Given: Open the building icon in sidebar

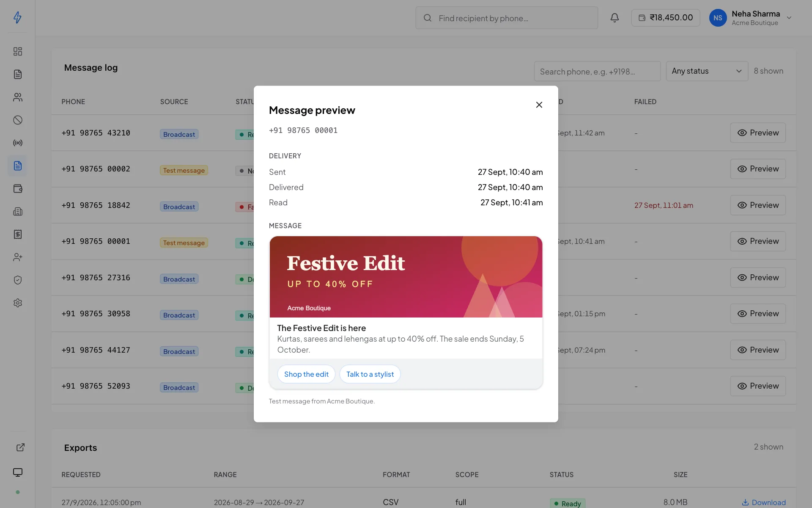Looking at the screenshot, I should (x=17, y=211).
